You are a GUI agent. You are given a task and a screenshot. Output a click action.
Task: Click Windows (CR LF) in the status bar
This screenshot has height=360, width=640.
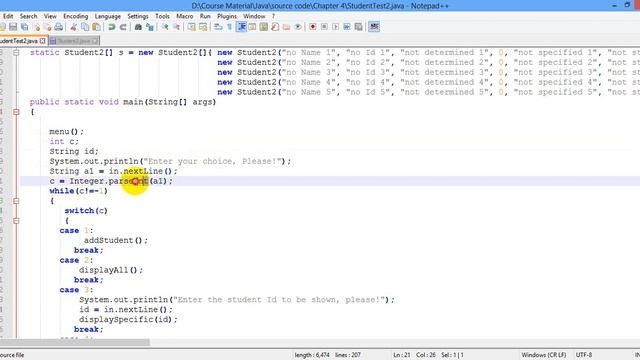[x=544, y=355]
